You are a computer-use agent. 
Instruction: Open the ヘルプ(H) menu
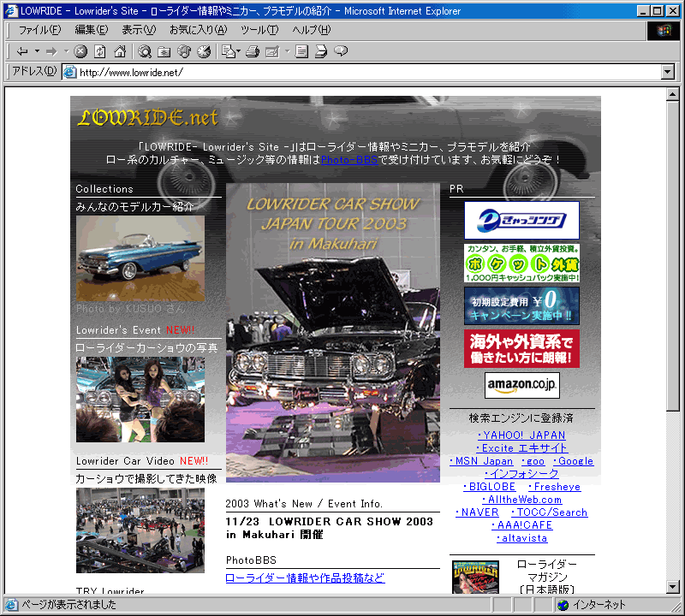coord(312,30)
